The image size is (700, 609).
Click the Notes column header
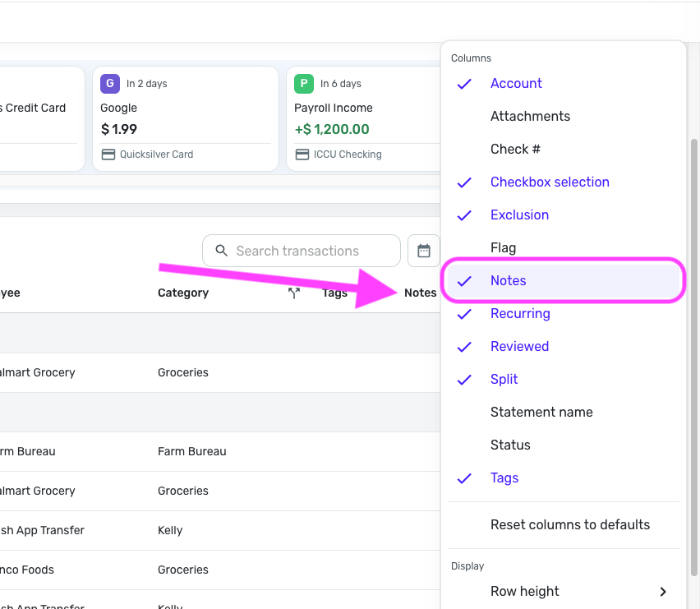coord(420,293)
